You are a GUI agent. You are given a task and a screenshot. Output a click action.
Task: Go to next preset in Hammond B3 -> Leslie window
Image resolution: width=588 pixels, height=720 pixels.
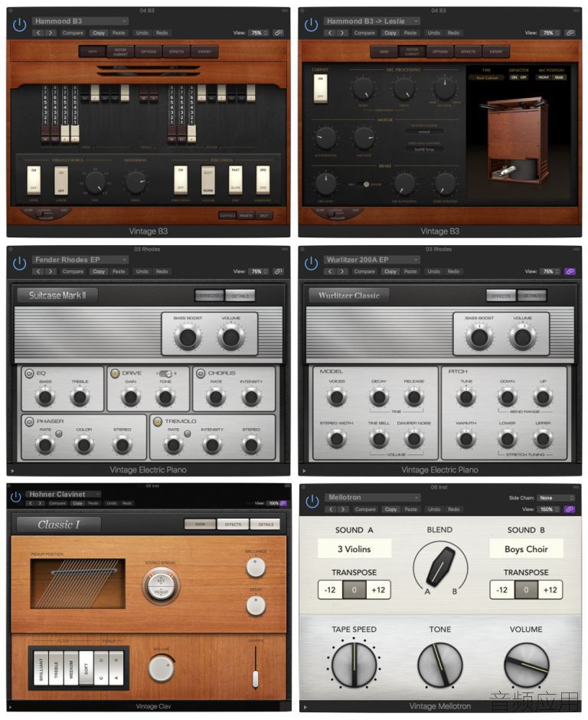tap(342, 33)
